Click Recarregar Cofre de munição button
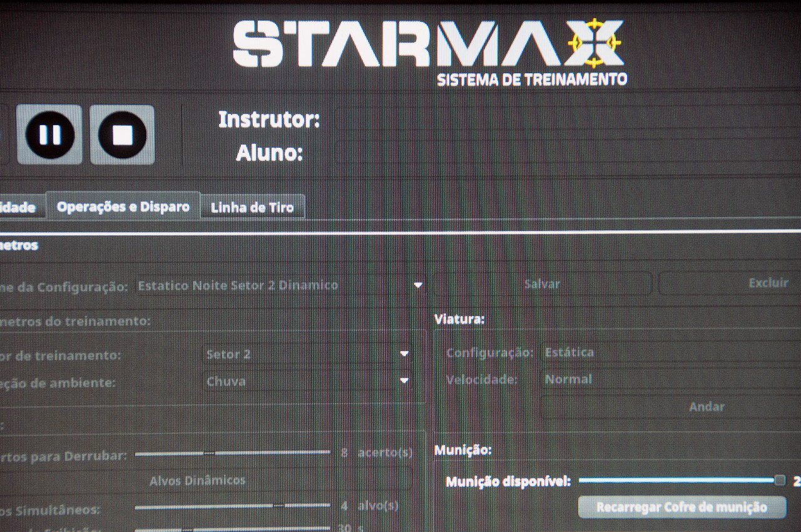 [x=682, y=507]
